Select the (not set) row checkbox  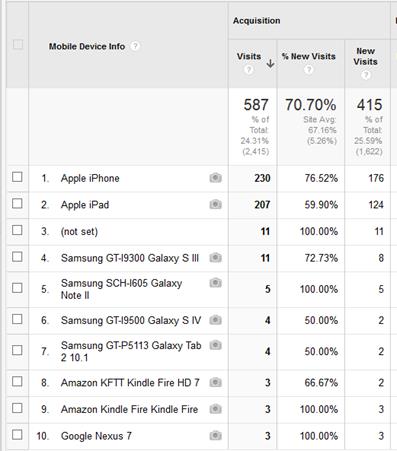[x=17, y=230]
